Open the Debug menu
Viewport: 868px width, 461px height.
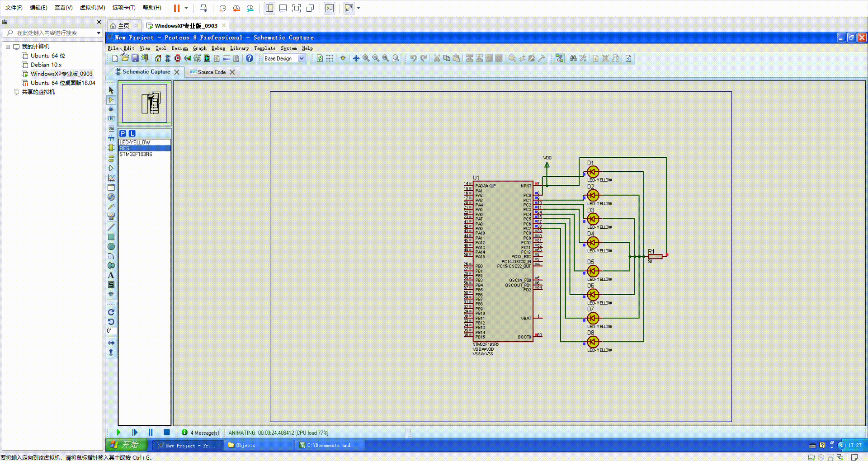click(218, 48)
